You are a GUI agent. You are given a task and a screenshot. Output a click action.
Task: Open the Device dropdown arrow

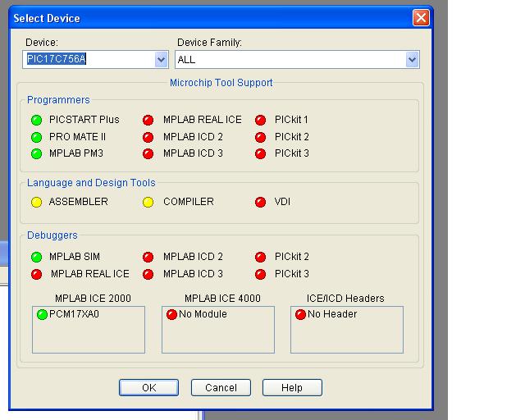[x=162, y=60]
